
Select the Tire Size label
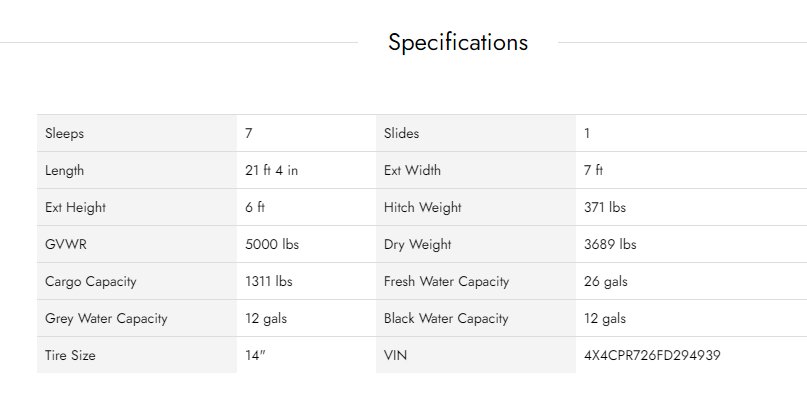click(x=70, y=355)
